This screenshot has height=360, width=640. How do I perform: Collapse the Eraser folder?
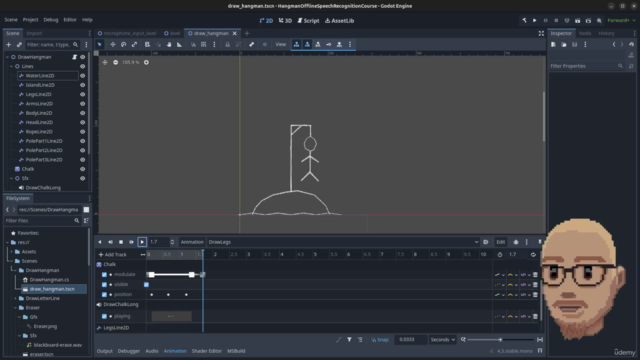[16, 308]
